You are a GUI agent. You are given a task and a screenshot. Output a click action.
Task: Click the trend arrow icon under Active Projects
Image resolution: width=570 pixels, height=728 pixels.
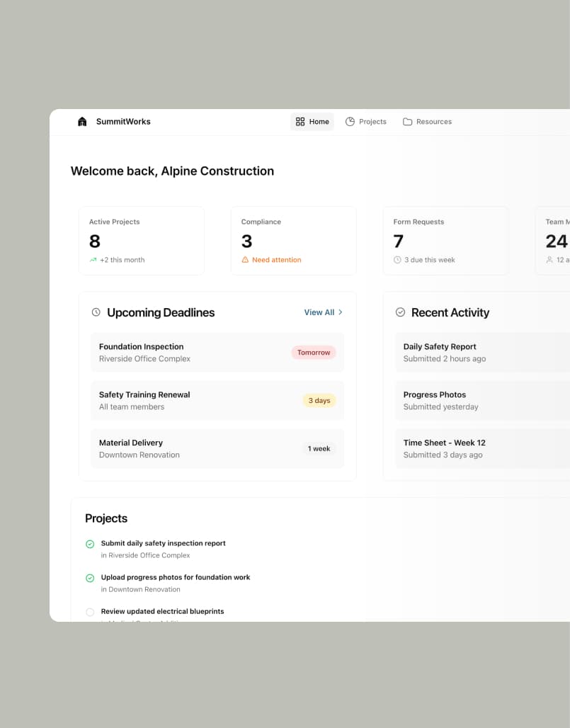93,260
